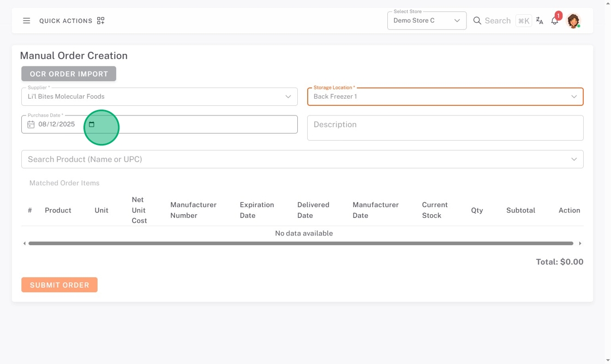The width and height of the screenshot is (611, 364).
Task: Open the notifications bell
Action: pos(555,21)
